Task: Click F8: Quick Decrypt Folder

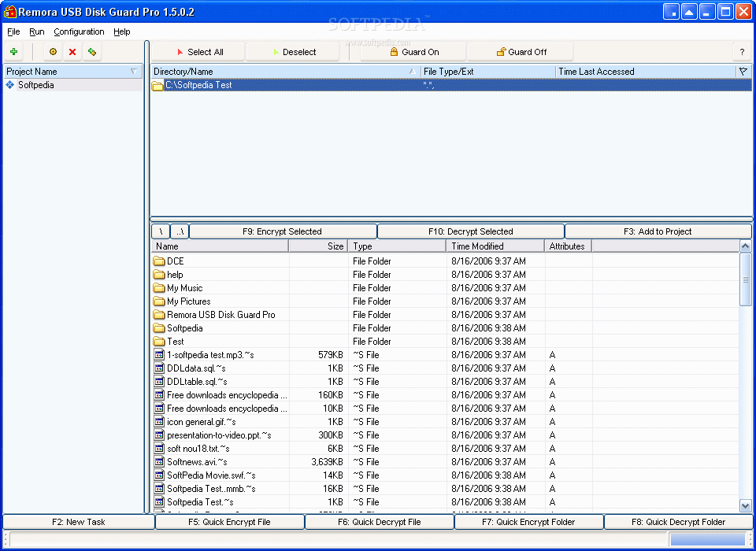Action: point(678,522)
